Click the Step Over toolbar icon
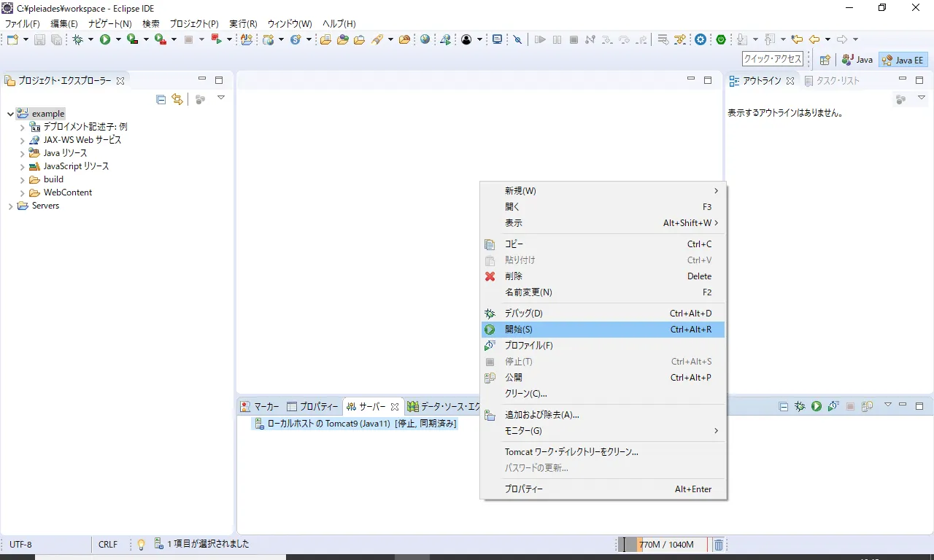This screenshot has height=560, width=934. click(x=624, y=39)
